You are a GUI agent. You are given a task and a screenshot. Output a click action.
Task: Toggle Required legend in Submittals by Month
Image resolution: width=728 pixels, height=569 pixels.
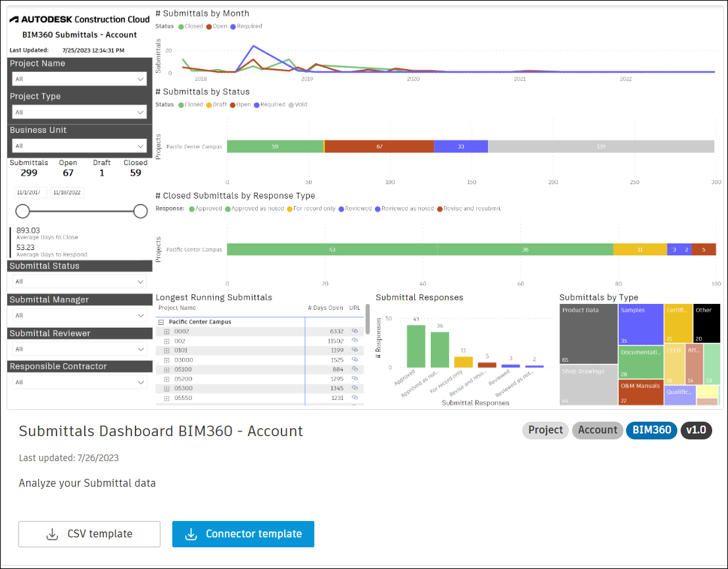pyautogui.click(x=246, y=26)
